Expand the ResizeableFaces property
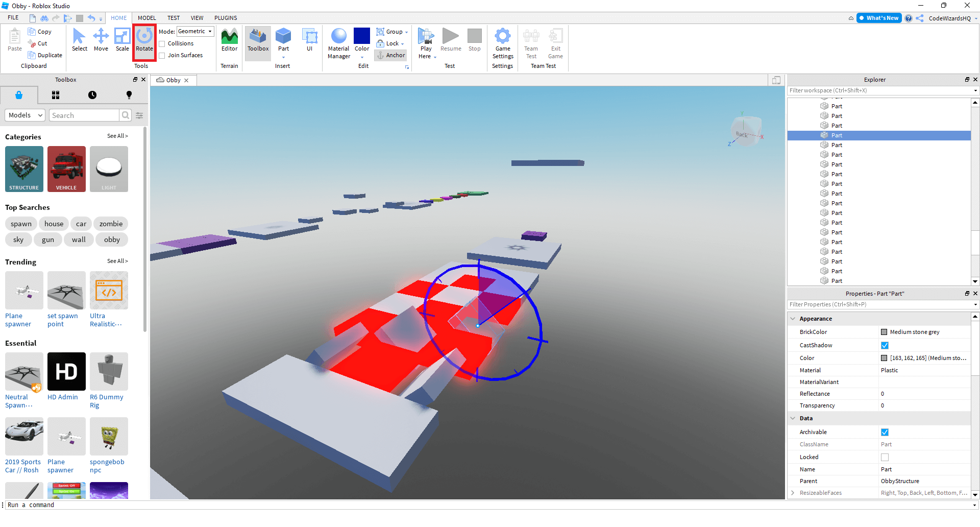This screenshot has height=527, width=980. coord(793,493)
